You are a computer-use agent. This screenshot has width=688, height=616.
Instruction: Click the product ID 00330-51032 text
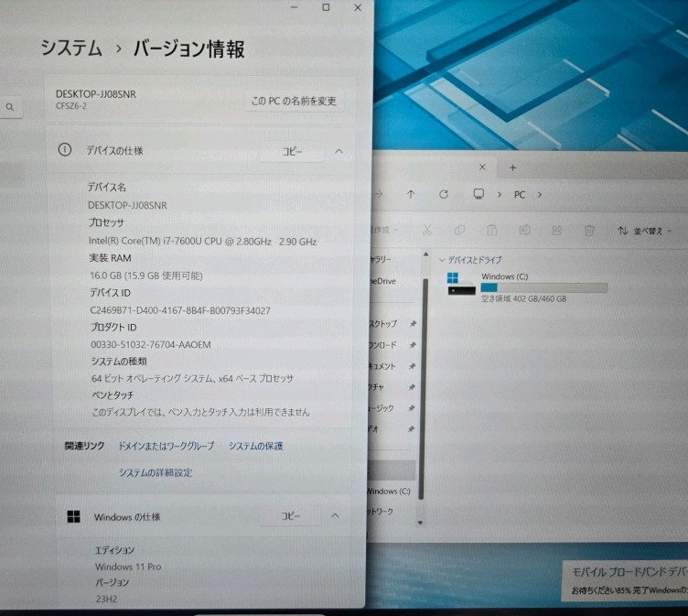click(x=150, y=345)
